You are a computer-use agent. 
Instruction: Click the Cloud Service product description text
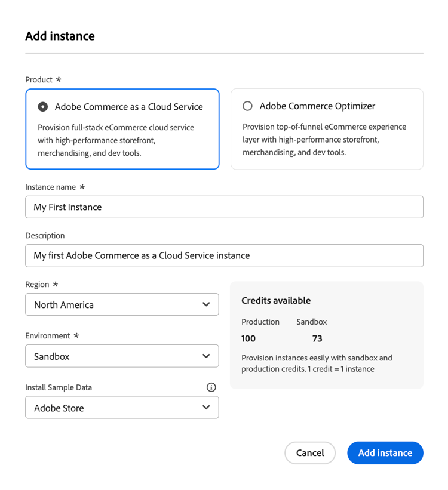point(116,140)
